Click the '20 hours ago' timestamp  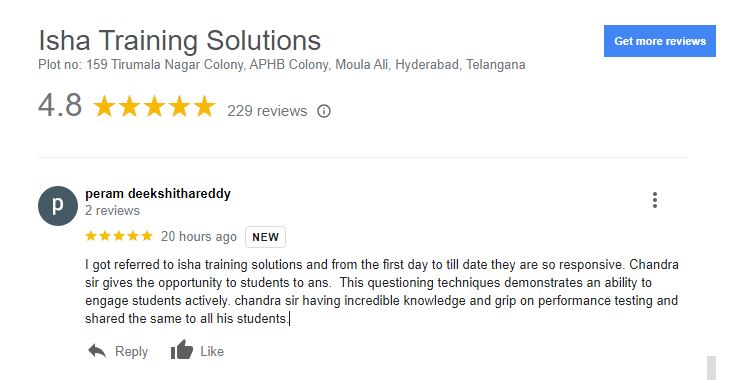[199, 236]
